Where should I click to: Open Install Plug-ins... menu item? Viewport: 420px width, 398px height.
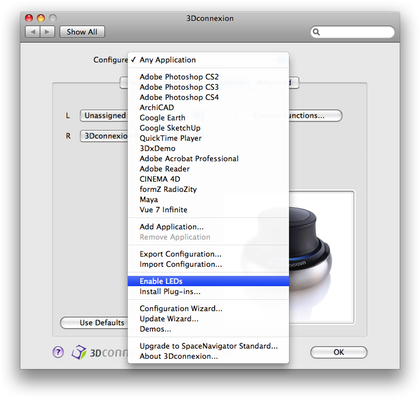(x=208, y=292)
